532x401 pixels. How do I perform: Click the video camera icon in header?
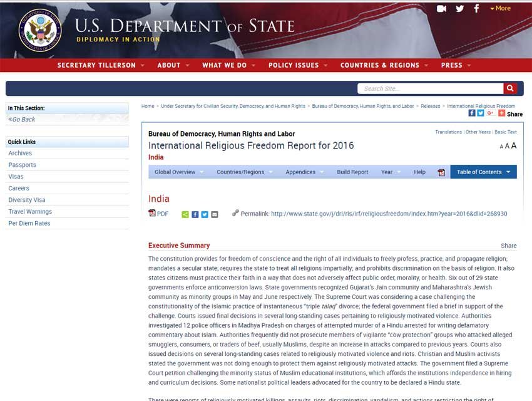click(441, 9)
